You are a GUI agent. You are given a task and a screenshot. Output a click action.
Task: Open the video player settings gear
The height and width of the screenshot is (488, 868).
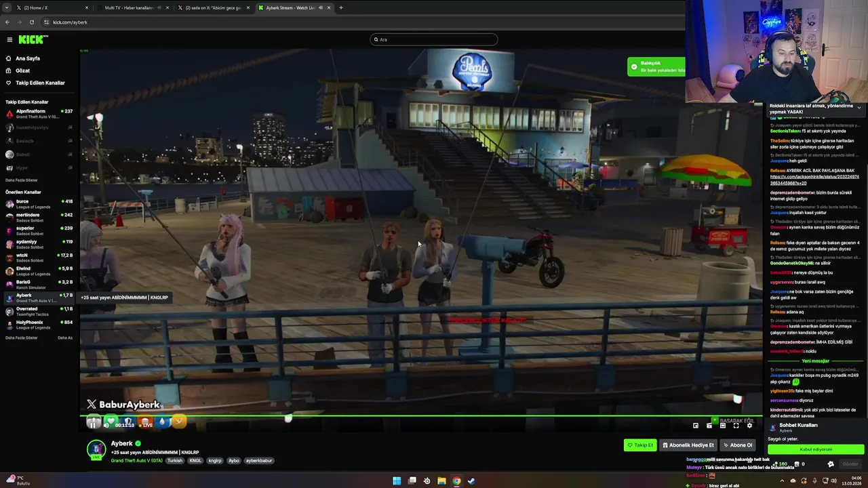click(749, 426)
